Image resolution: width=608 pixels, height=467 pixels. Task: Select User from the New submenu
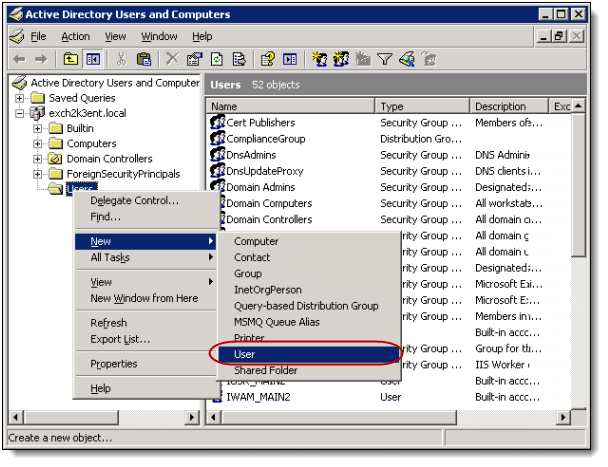(x=245, y=354)
